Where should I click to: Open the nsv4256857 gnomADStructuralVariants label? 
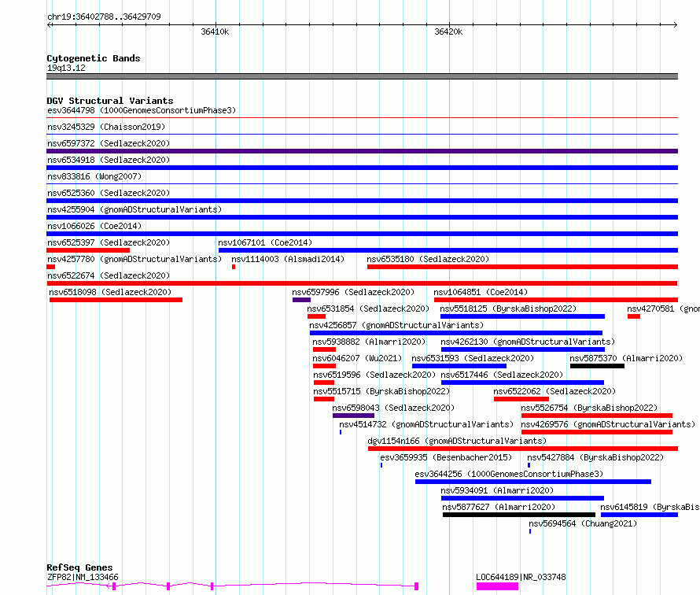(396, 325)
